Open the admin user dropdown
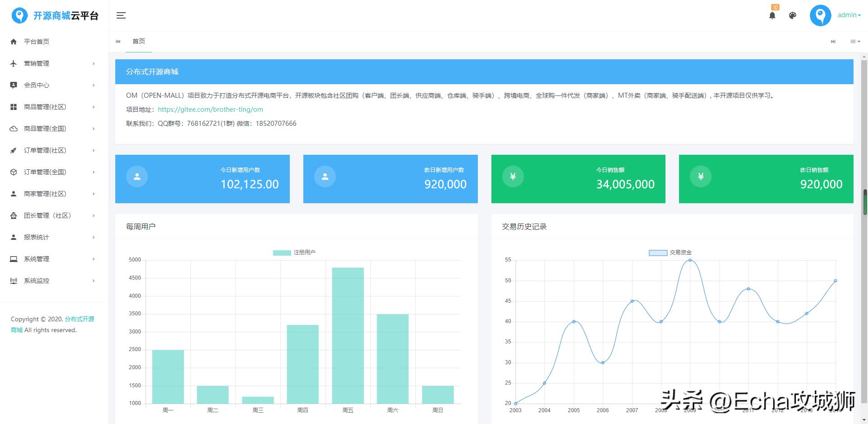 pos(849,15)
